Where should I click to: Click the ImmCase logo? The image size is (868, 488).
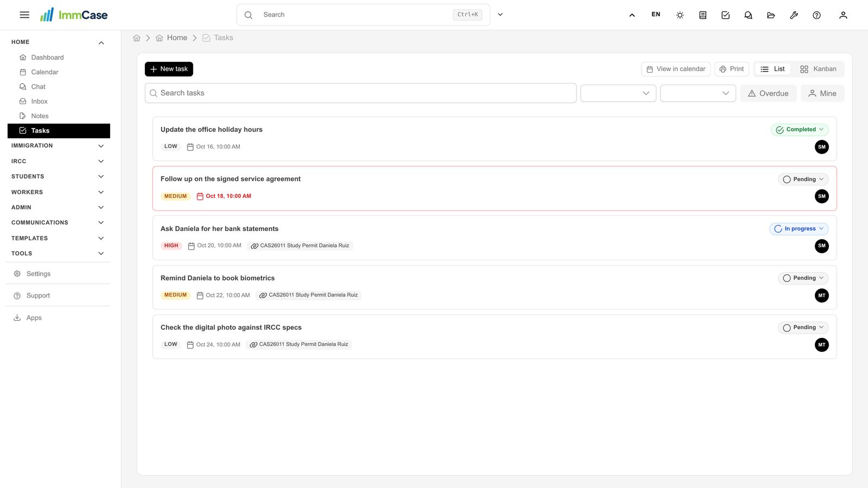(x=74, y=15)
